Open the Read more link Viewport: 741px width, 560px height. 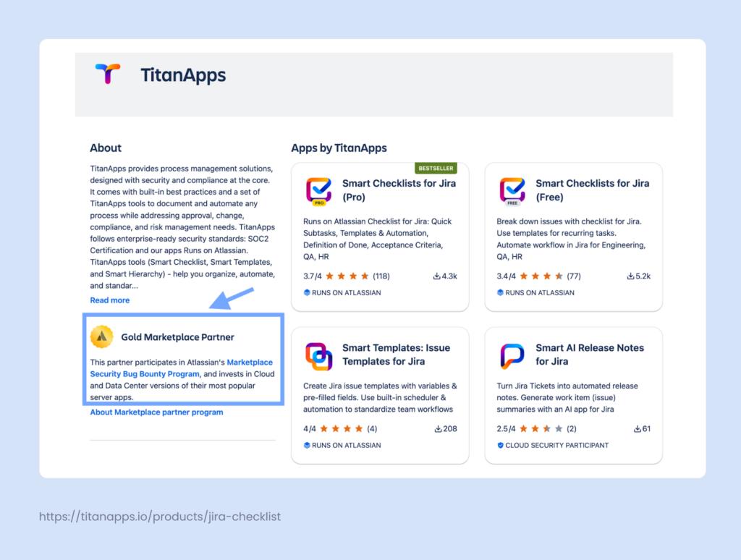coord(109,300)
